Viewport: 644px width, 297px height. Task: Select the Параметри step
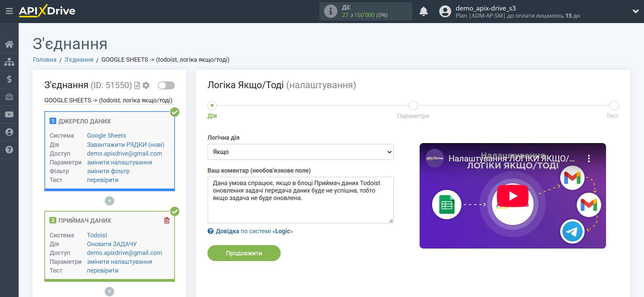click(x=413, y=105)
